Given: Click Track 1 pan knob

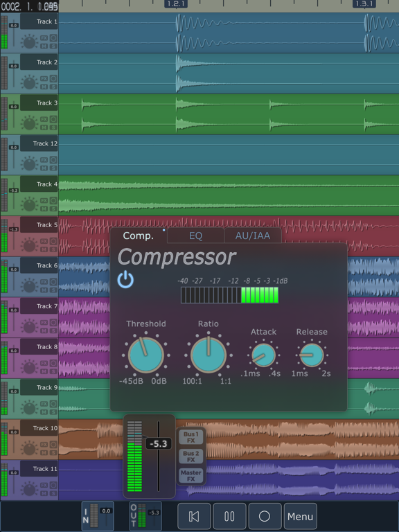Looking at the screenshot, I should (x=30, y=42).
